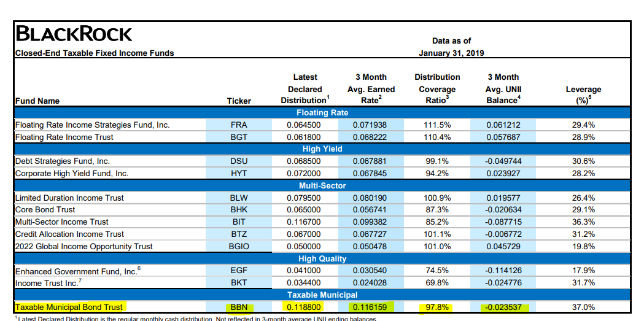Viewport: 644px width, 321px height.
Task: Click the 'Distribution Coverage Ratio' header
Action: 437,88
